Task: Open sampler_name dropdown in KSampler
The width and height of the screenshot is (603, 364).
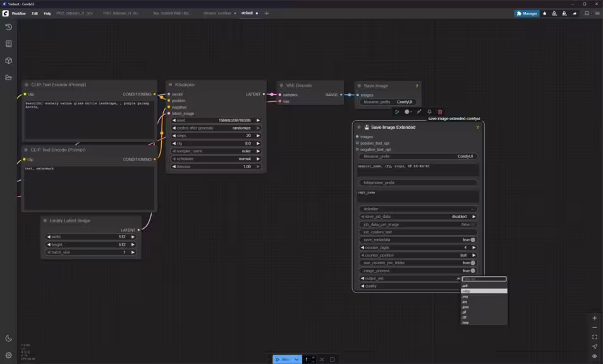Action: pyautogui.click(x=216, y=151)
